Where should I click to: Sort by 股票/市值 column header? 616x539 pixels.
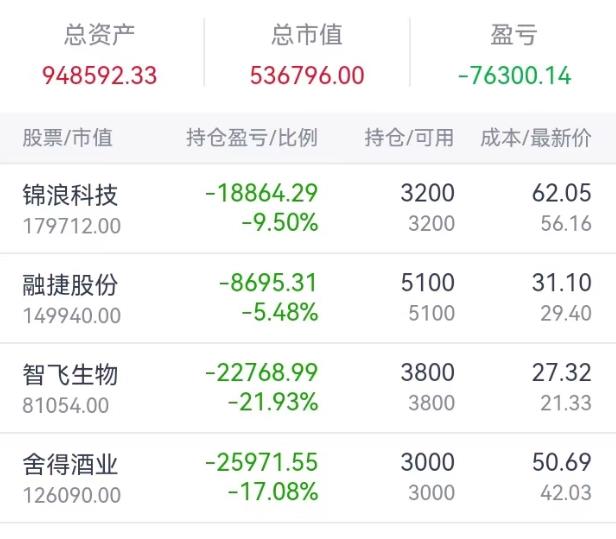click(x=67, y=138)
